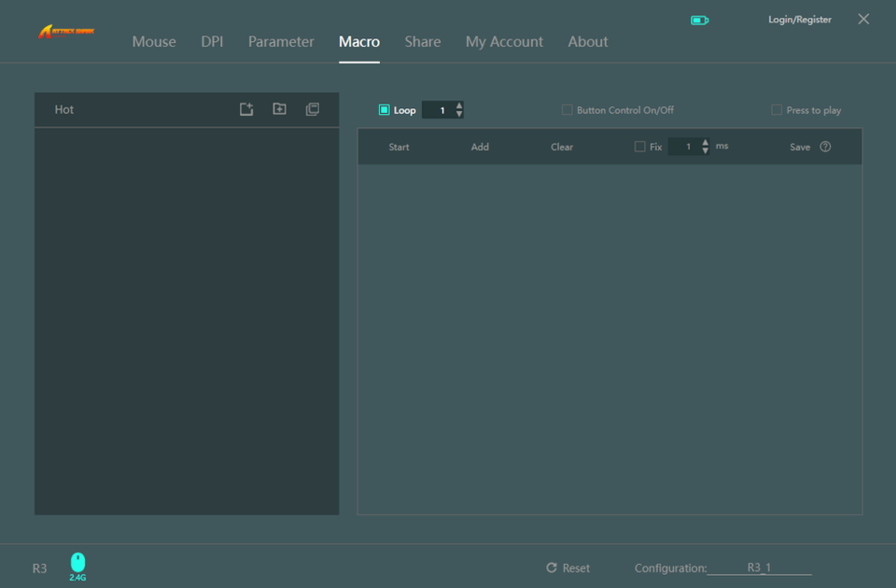Toggle the Loop checkbox
The image size is (896, 588).
(x=384, y=110)
